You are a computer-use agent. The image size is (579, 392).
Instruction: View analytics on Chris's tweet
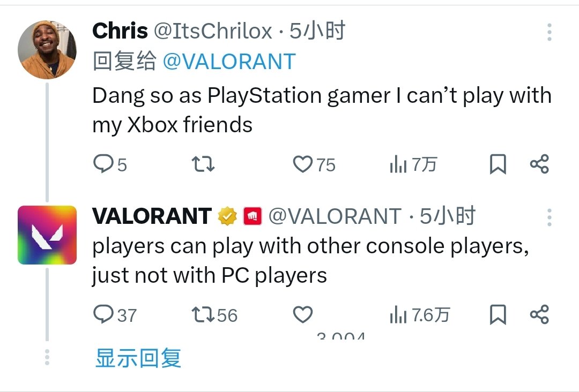(x=398, y=165)
